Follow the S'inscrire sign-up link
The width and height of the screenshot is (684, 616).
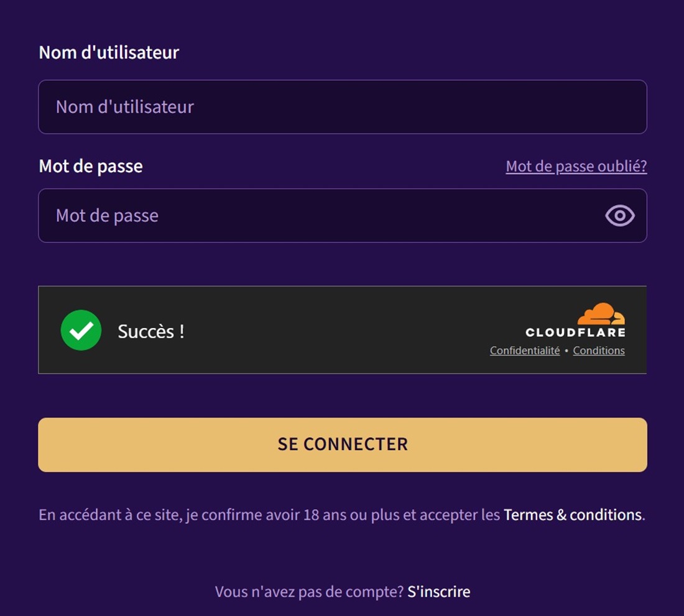click(439, 592)
